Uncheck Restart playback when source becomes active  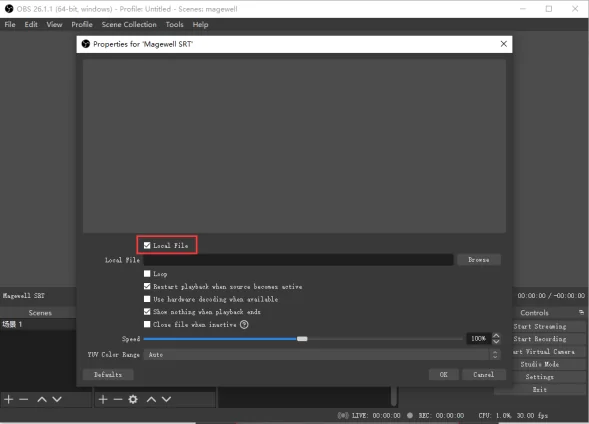(x=147, y=287)
